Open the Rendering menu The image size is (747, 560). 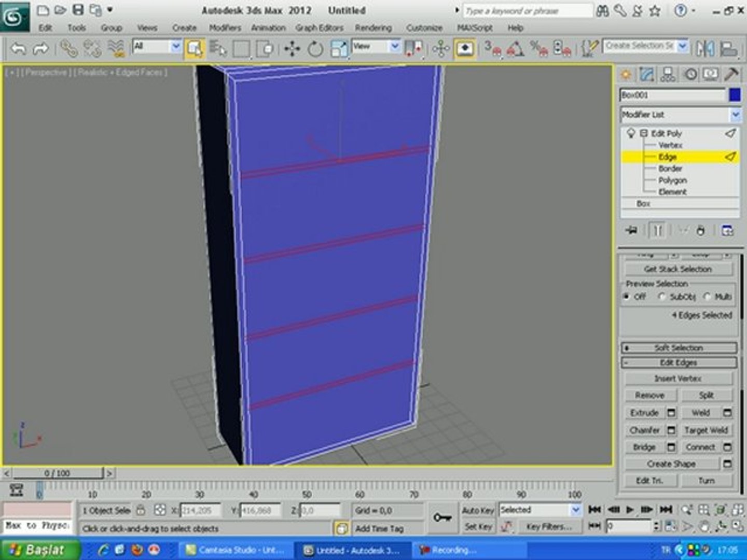(373, 28)
